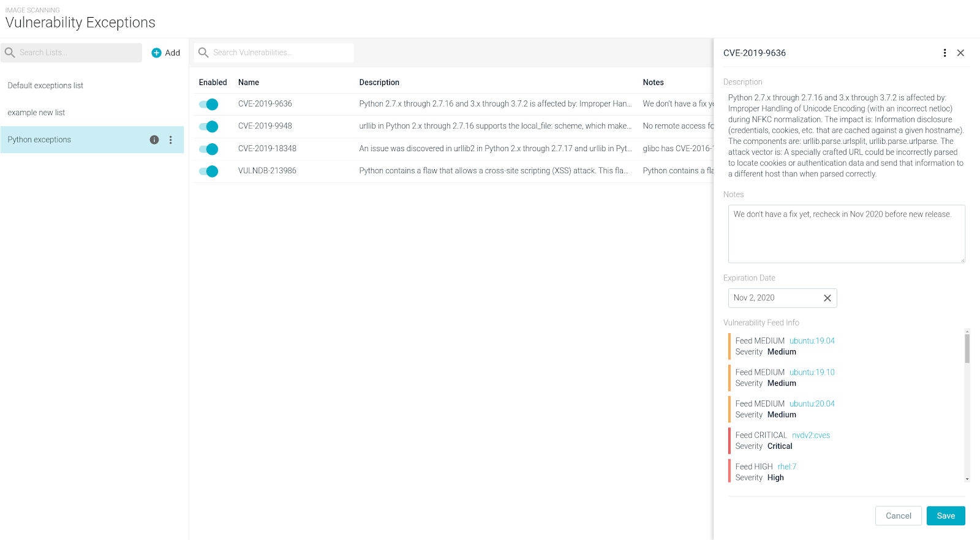Sort by the Description column header
This screenshot has height=540, width=980.
[x=379, y=83]
